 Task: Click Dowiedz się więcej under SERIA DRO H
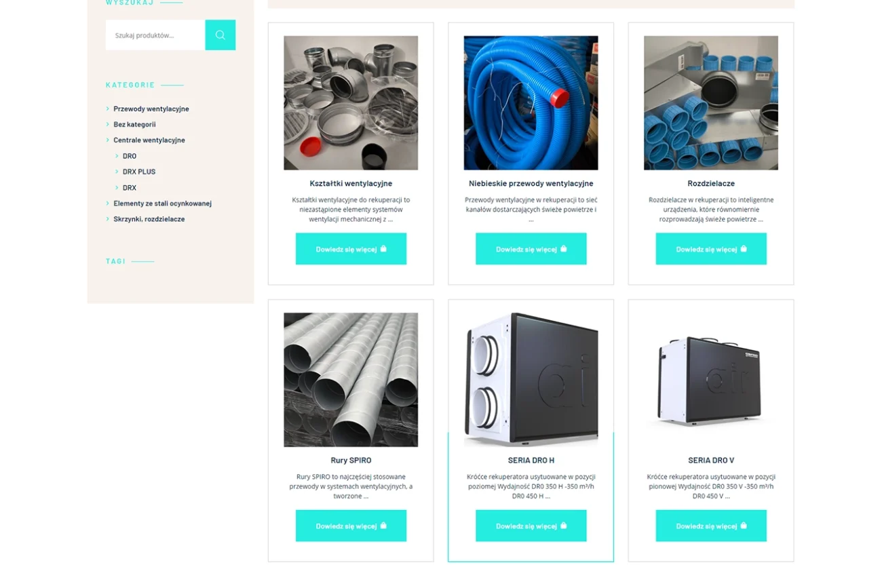pos(531,526)
